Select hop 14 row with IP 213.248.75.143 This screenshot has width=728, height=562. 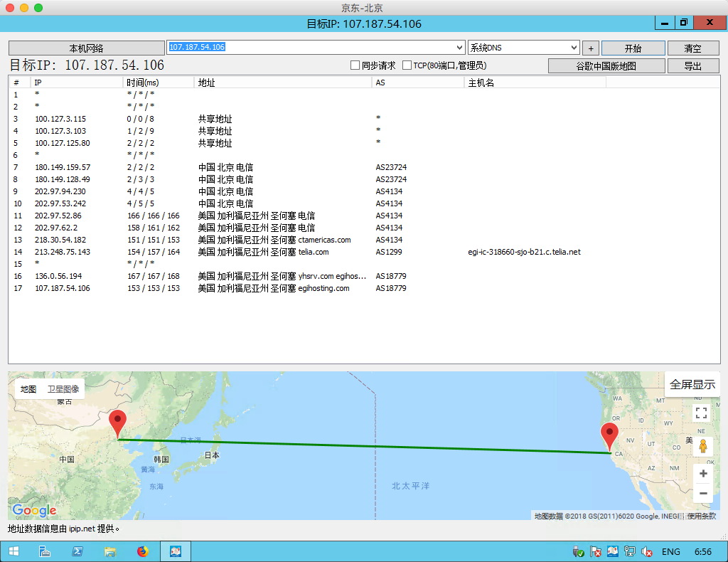(63, 252)
